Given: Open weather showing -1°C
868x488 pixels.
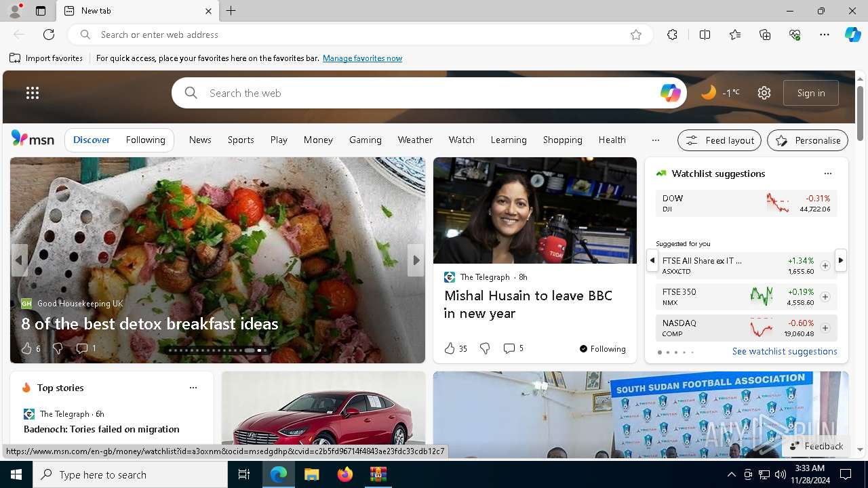Looking at the screenshot, I should [720, 93].
